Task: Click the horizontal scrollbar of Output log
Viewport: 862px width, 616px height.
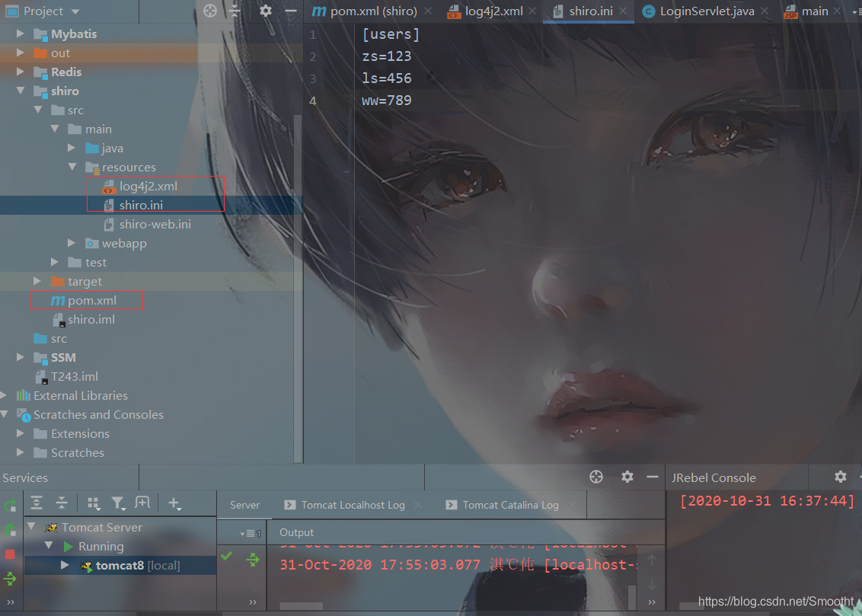Action: coord(302,606)
